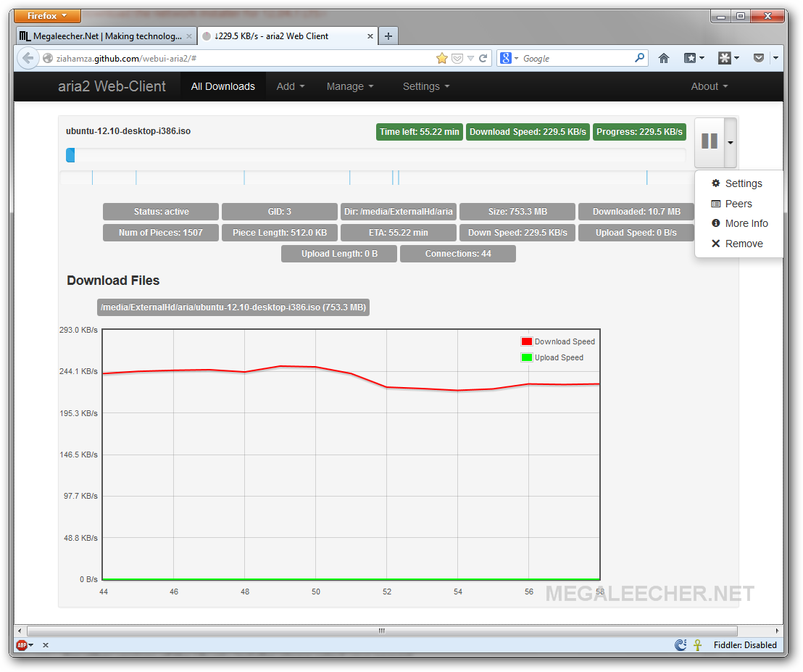Click the ETA: 55.22 min label

[x=399, y=233]
